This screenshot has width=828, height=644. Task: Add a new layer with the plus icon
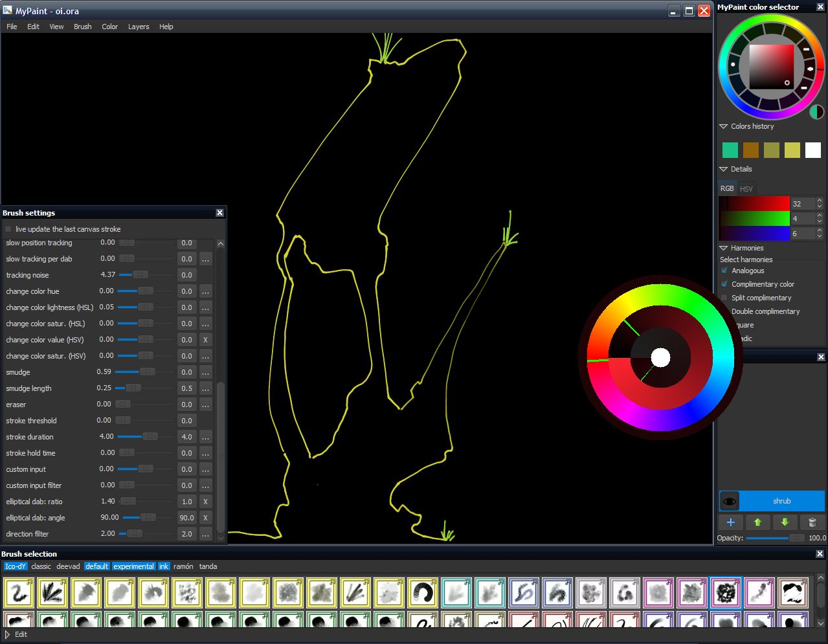[x=730, y=522]
